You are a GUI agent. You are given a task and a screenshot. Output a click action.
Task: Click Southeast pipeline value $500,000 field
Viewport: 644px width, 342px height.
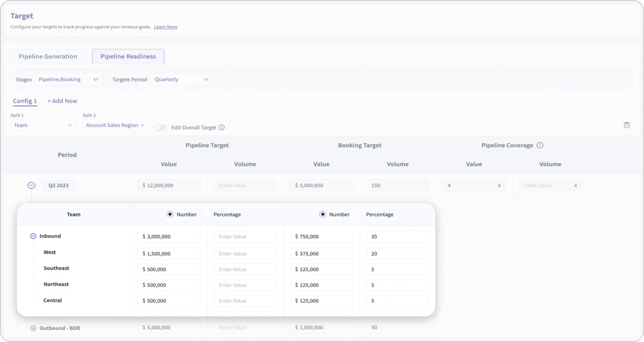[169, 269]
